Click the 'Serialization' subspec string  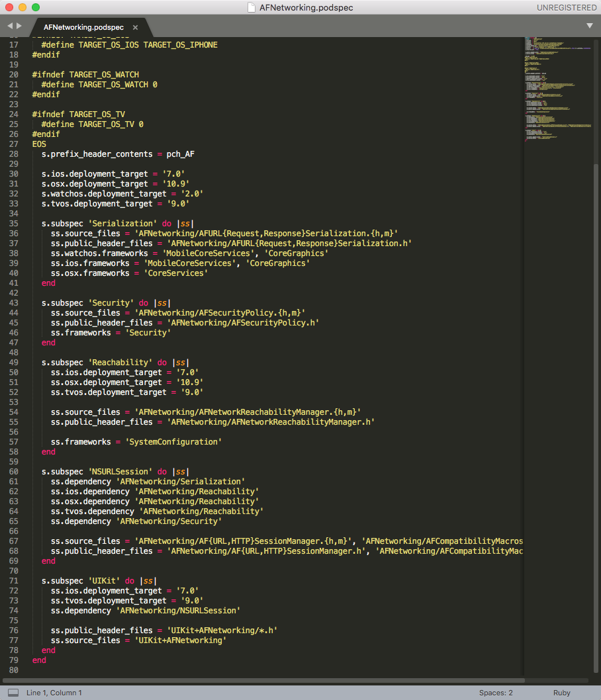(x=123, y=224)
